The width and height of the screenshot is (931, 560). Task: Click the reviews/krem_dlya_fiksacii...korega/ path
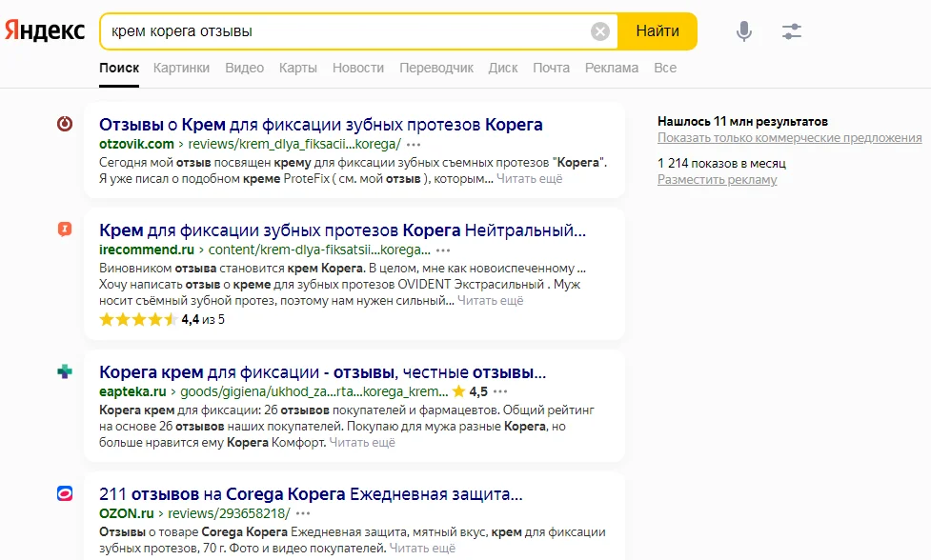pyautogui.click(x=294, y=144)
